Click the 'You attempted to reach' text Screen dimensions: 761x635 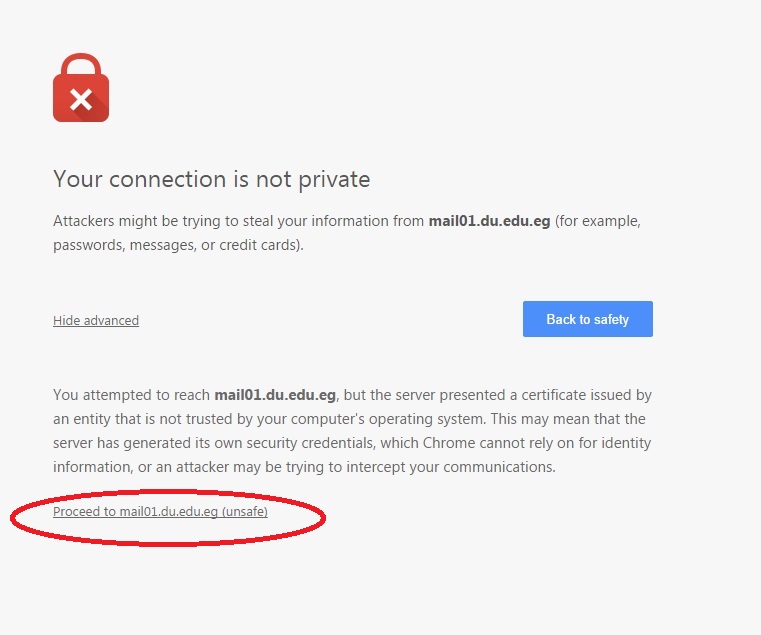coord(132,395)
